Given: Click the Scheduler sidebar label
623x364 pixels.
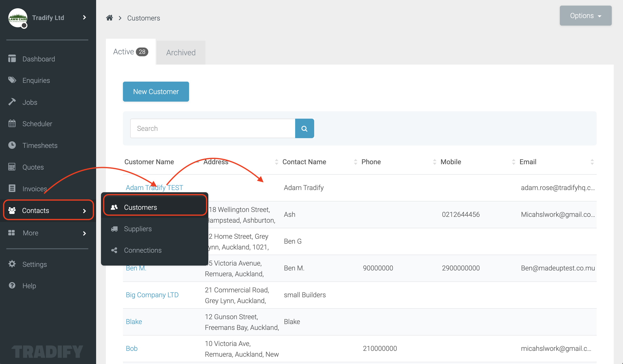Looking at the screenshot, I should coord(37,124).
